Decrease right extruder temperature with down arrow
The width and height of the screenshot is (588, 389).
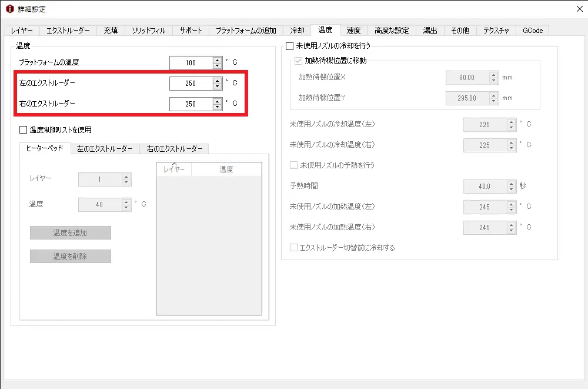coord(217,107)
